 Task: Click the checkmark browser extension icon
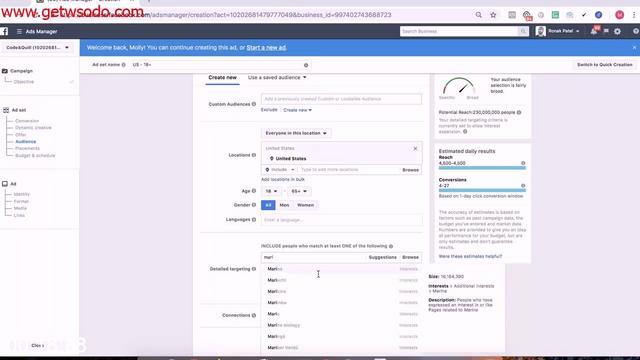[x=584, y=15]
